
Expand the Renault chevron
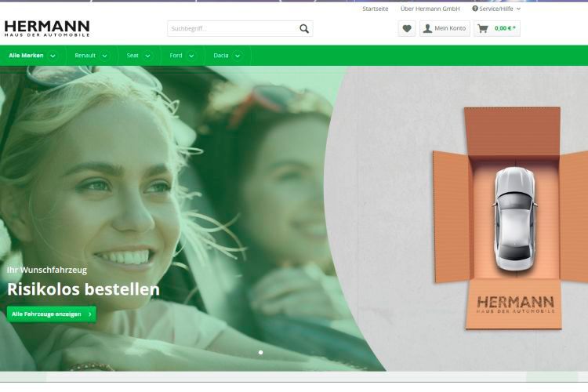[x=104, y=56]
